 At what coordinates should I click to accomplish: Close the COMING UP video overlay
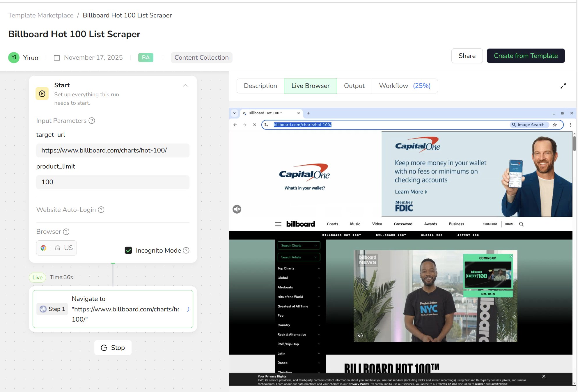click(511, 256)
